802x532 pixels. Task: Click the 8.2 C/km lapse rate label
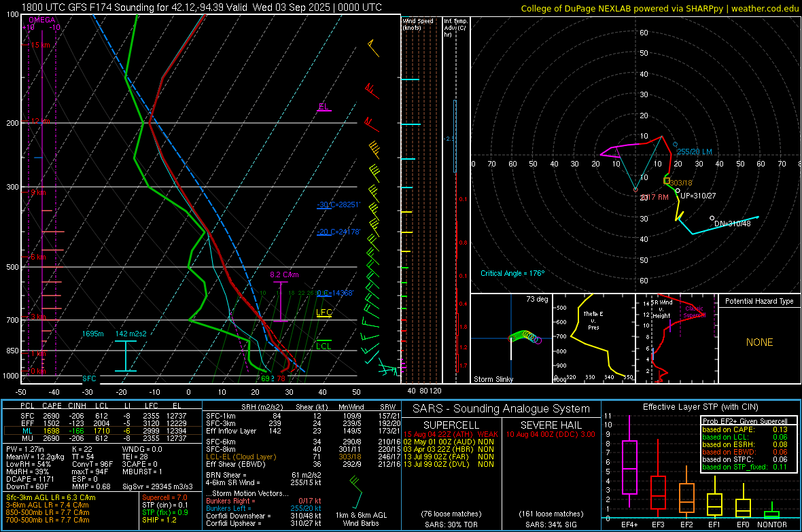[x=284, y=274]
